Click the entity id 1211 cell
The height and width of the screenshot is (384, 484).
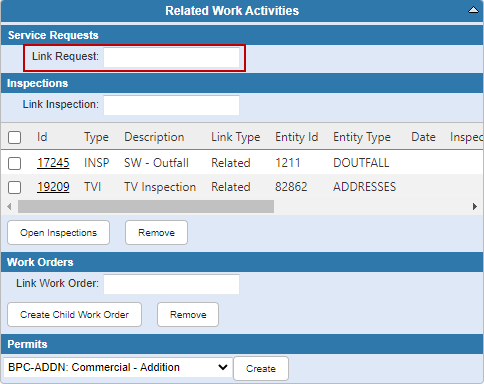click(x=288, y=163)
